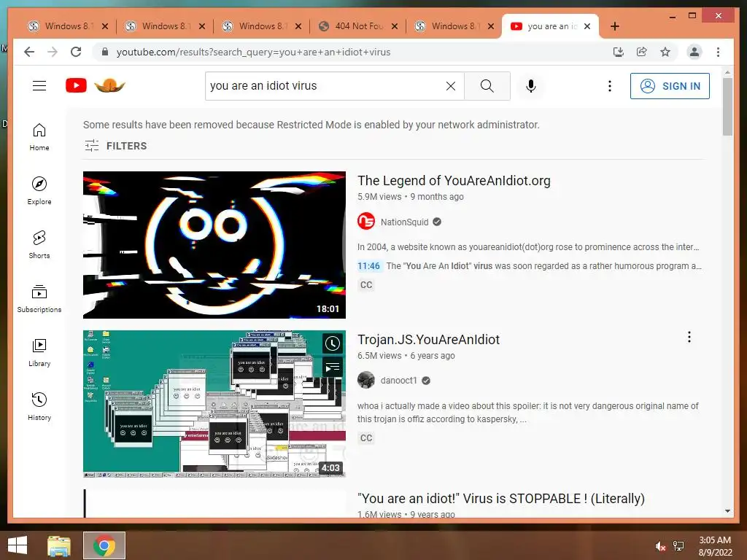Play the Trojan desktop popups thumbnail
The height and width of the screenshot is (560, 747).
tap(214, 404)
